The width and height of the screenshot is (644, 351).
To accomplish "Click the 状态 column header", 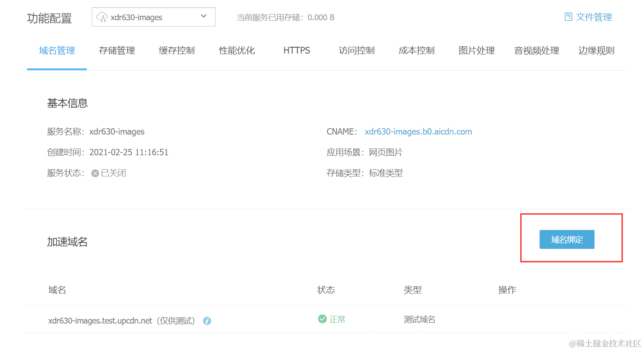I will pyautogui.click(x=326, y=290).
